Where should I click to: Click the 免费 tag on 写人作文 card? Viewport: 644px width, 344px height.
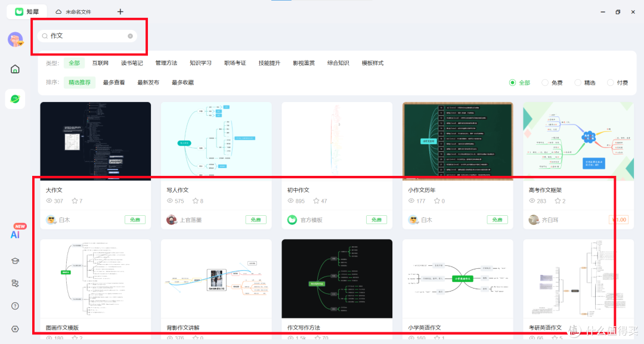pos(256,220)
